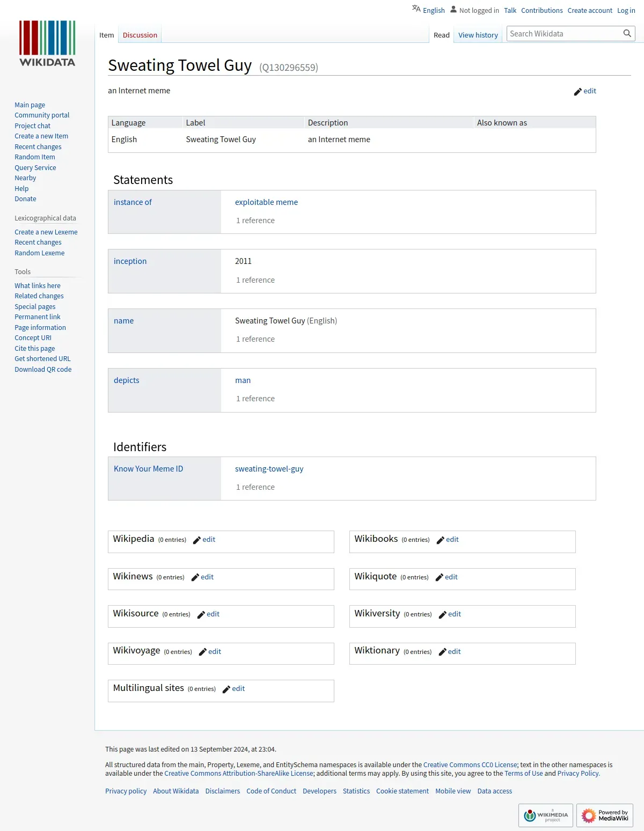Click the magnifier search icon

(627, 33)
